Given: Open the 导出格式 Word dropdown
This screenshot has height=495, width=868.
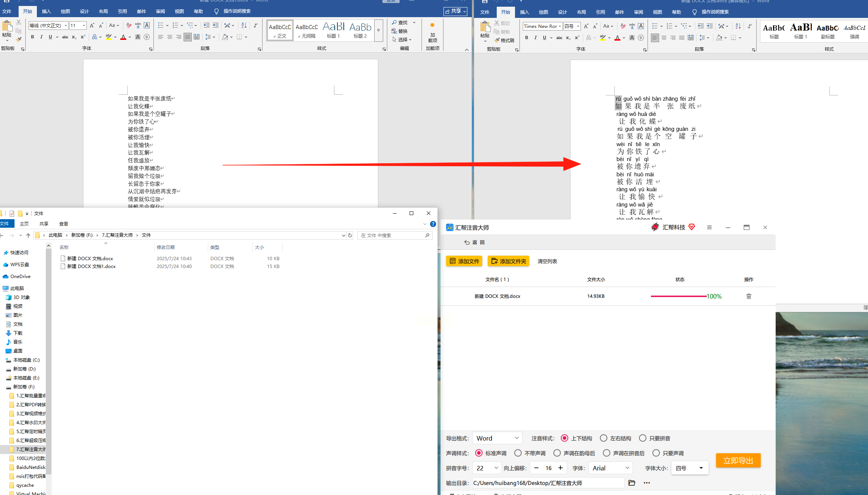Looking at the screenshot, I should (497, 438).
